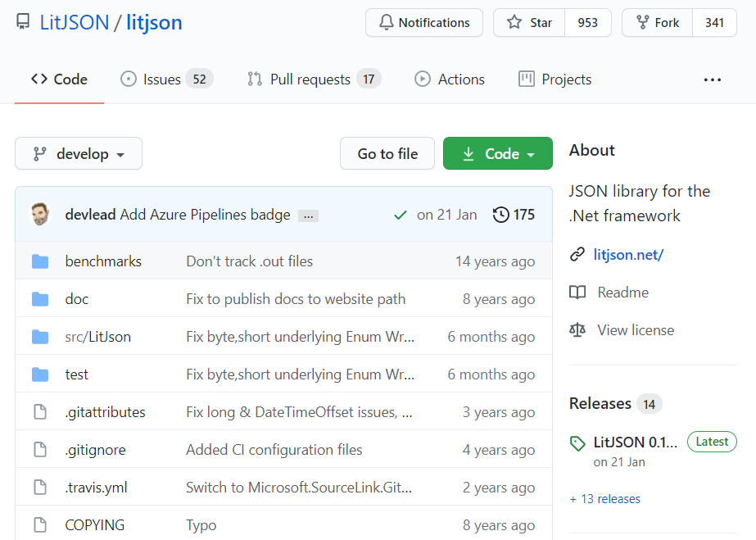
Task: Open the Readme link
Action: 623,292
